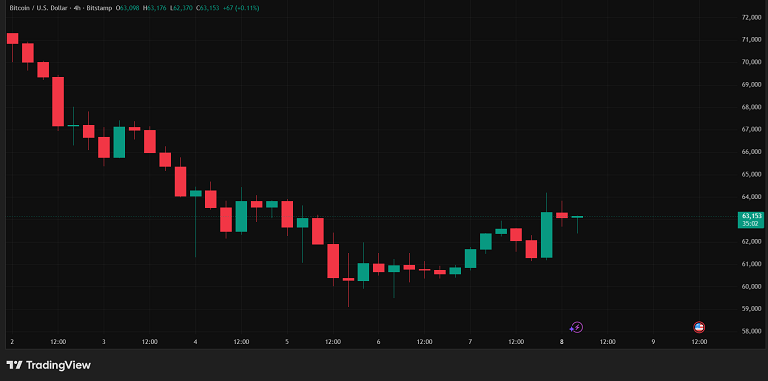Click the 71,000 price axis label

tap(751, 40)
